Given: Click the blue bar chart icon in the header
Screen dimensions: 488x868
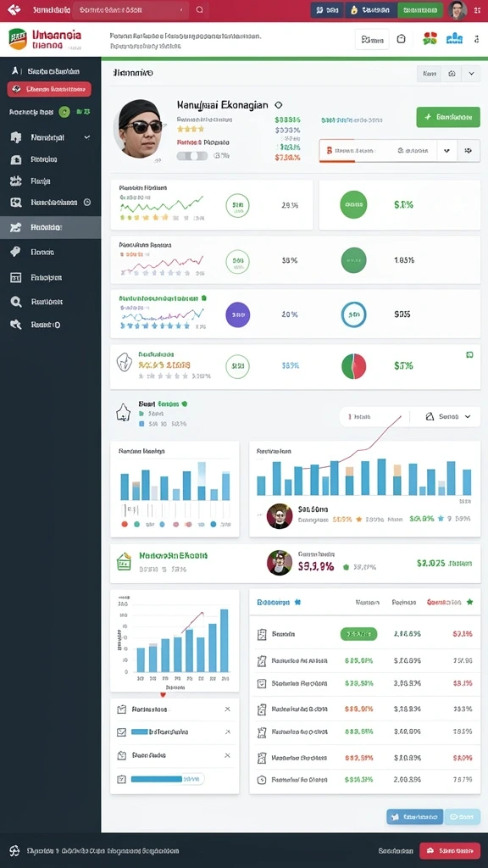Looking at the screenshot, I should [454, 39].
